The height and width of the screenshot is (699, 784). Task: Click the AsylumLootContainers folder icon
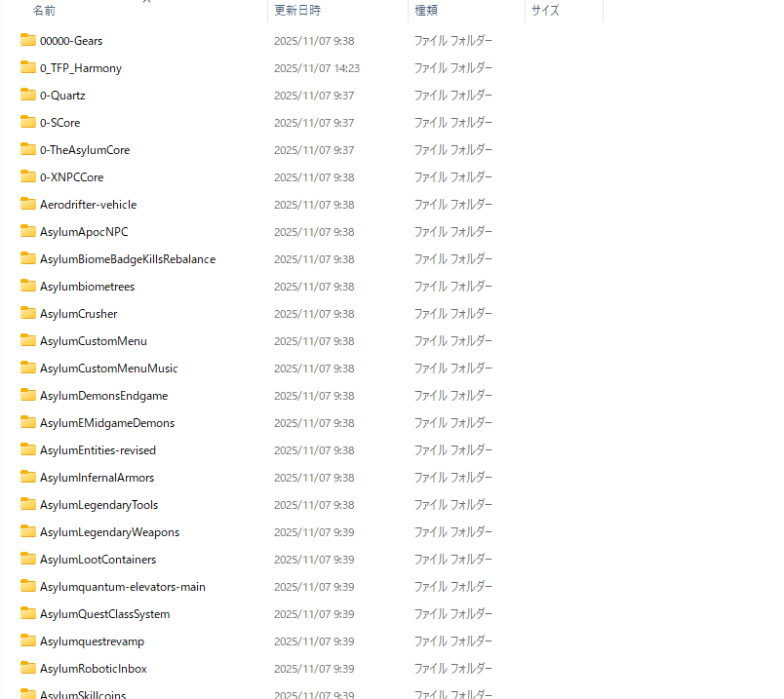click(27, 560)
